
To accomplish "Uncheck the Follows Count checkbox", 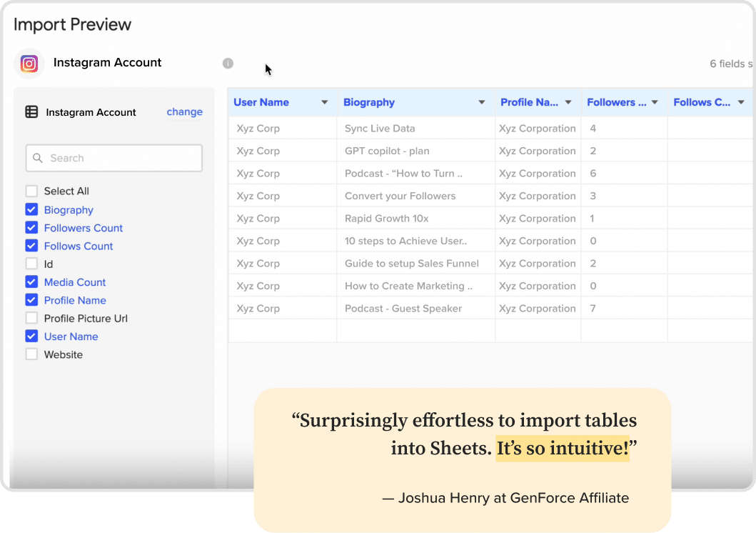I will point(31,246).
